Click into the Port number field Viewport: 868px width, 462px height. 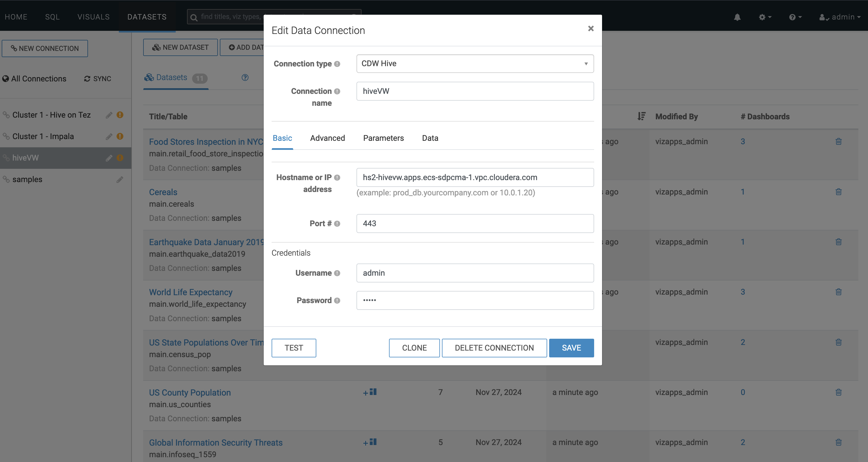tap(475, 224)
